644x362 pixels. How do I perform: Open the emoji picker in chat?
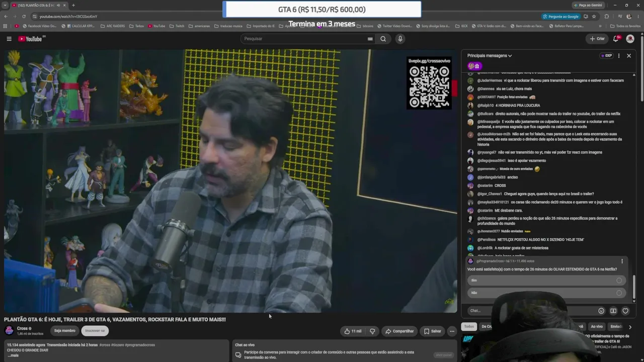coord(601,311)
